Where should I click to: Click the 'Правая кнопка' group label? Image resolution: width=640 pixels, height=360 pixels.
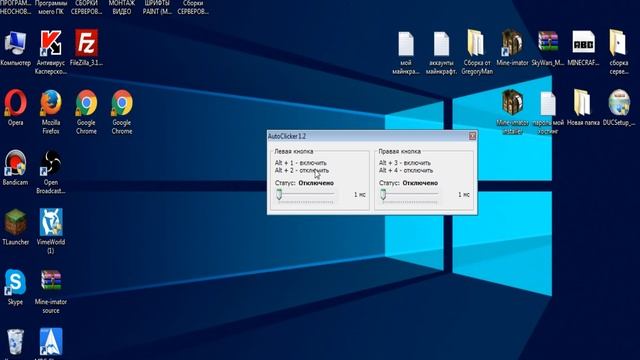tap(400, 151)
